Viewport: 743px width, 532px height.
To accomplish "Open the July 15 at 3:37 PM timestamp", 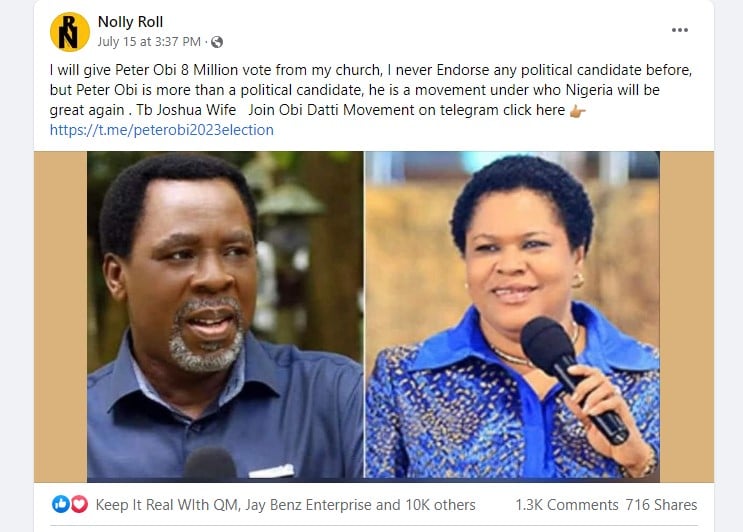I will pyautogui.click(x=149, y=42).
